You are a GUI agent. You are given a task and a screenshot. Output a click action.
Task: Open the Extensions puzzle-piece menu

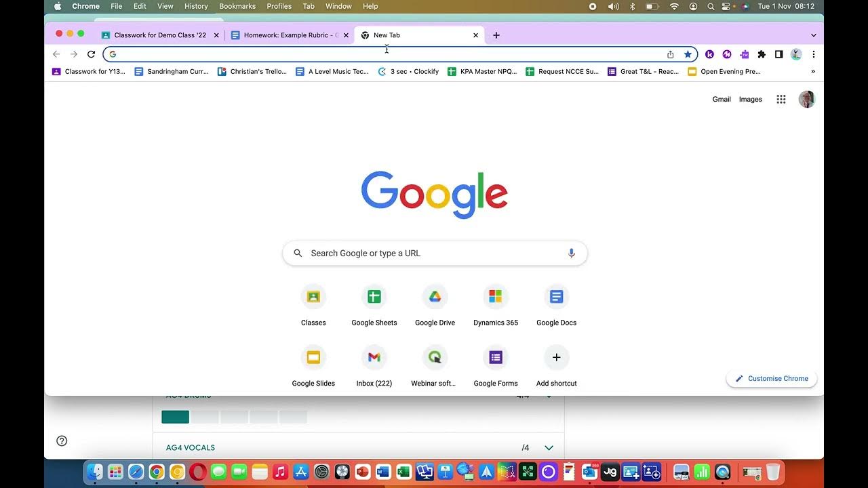coord(762,54)
